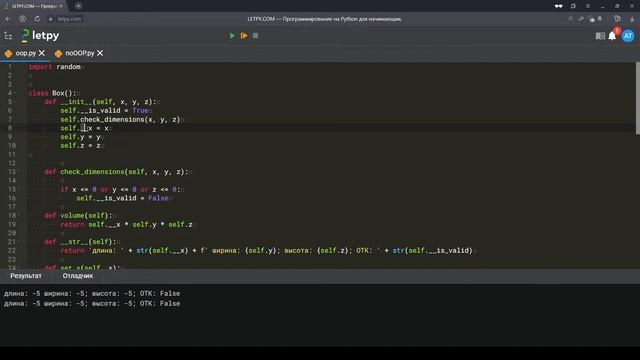
Task: Click the letpy.com address field
Action: pos(69,19)
